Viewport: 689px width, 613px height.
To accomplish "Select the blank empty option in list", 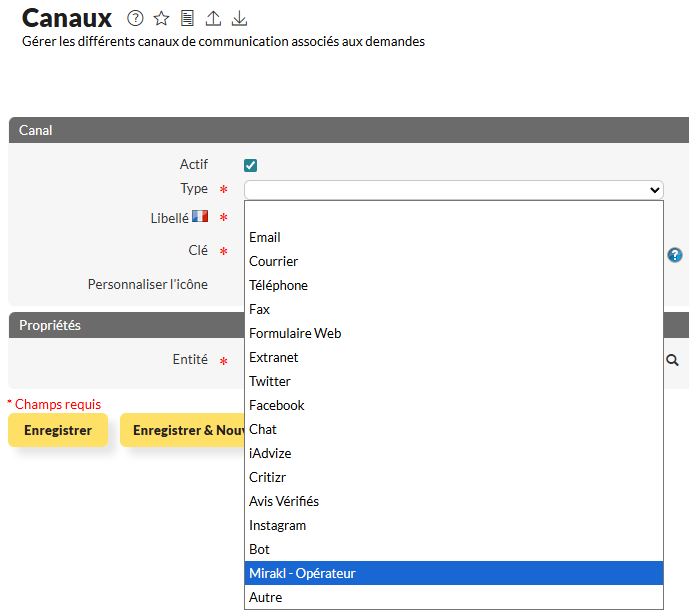I will pos(453,213).
